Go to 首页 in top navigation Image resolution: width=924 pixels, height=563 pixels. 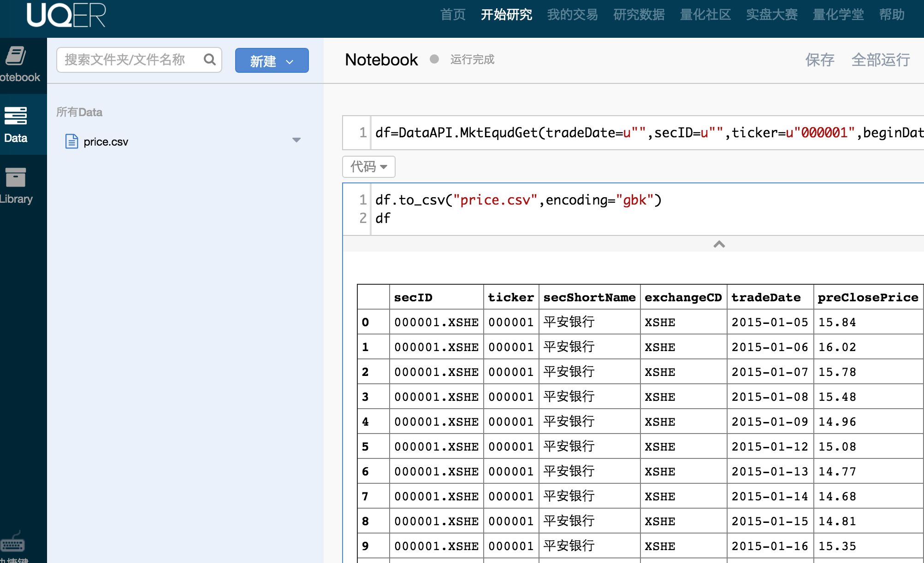453,15
